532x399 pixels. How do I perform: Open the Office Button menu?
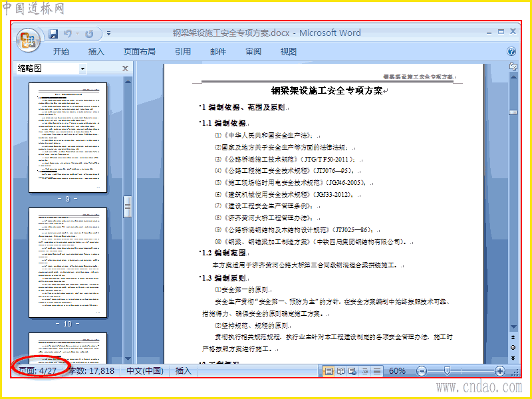[28, 40]
